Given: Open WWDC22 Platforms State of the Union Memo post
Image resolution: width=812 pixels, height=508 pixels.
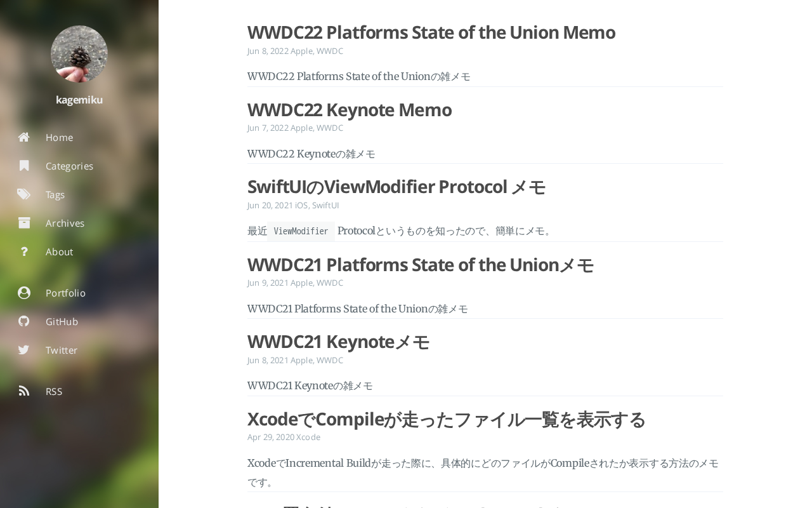Looking at the screenshot, I should 431,32.
